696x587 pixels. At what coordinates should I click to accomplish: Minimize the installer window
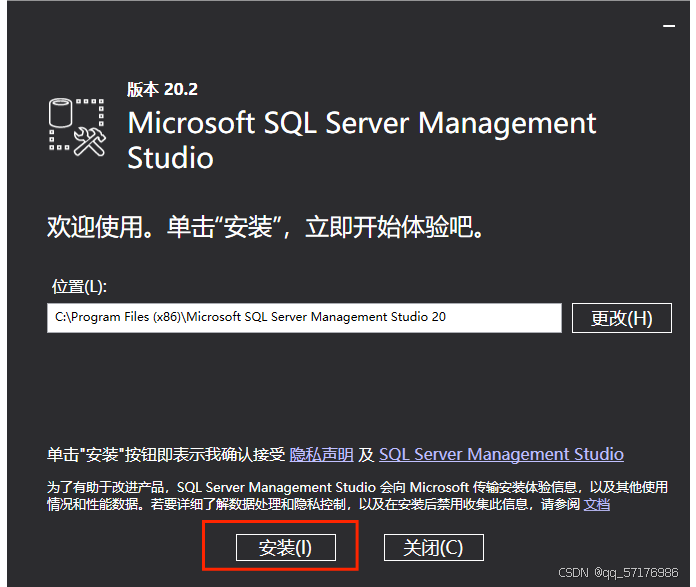[669, 26]
